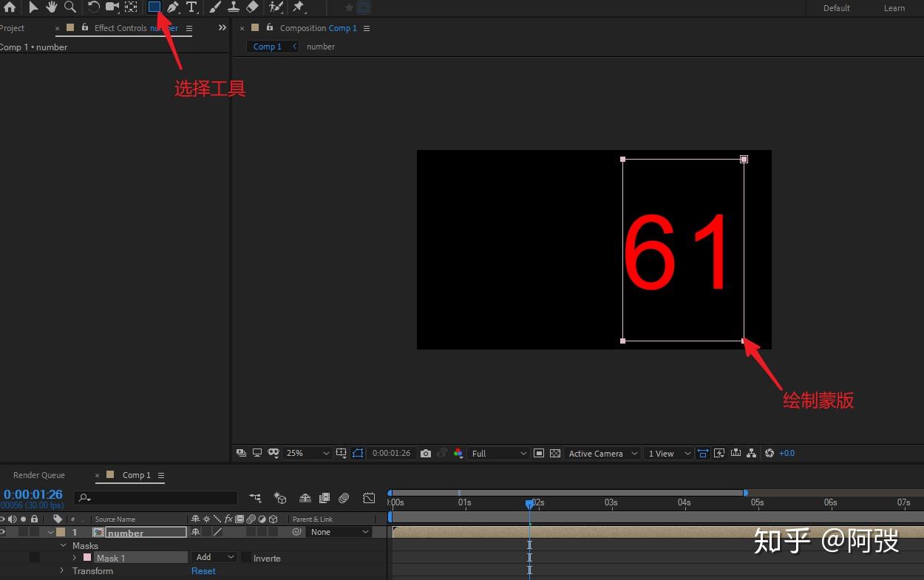Enable Motion Blur for the composition
Screen dimensions: 924x580
(344, 498)
